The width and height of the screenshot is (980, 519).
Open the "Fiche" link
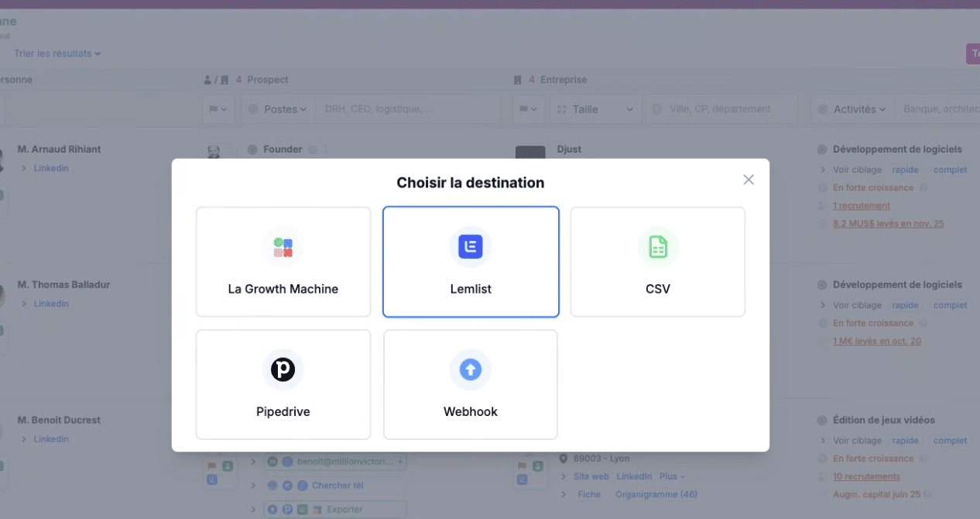click(589, 494)
